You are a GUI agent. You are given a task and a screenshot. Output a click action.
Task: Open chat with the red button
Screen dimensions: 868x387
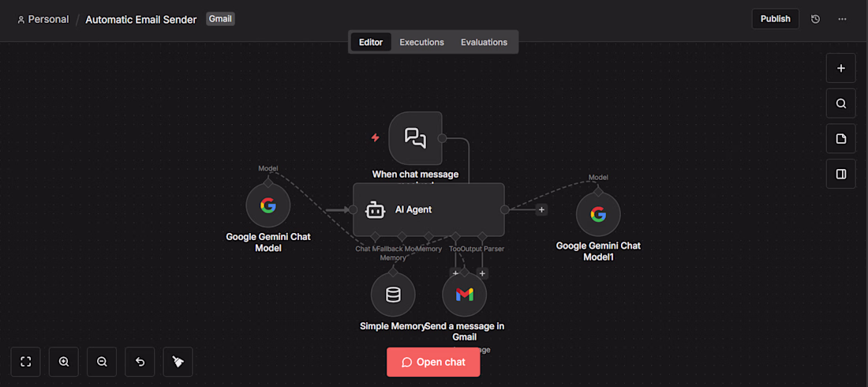(x=433, y=362)
